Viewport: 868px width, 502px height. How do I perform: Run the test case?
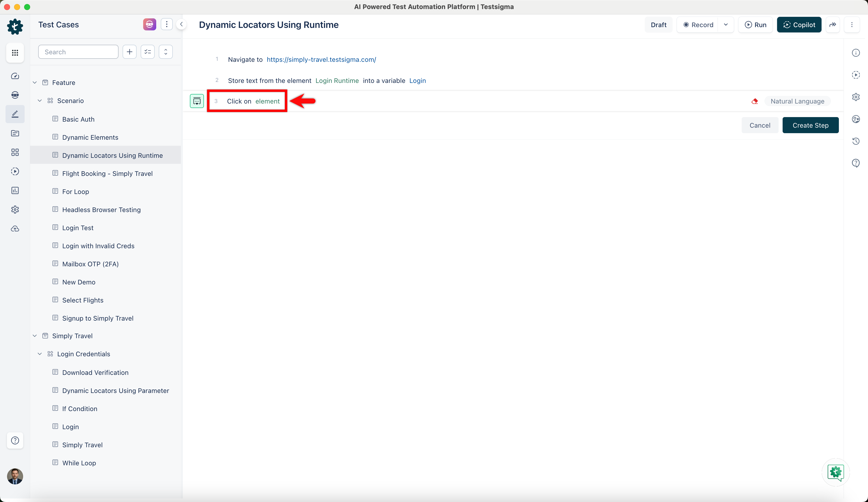click(755, 24)
